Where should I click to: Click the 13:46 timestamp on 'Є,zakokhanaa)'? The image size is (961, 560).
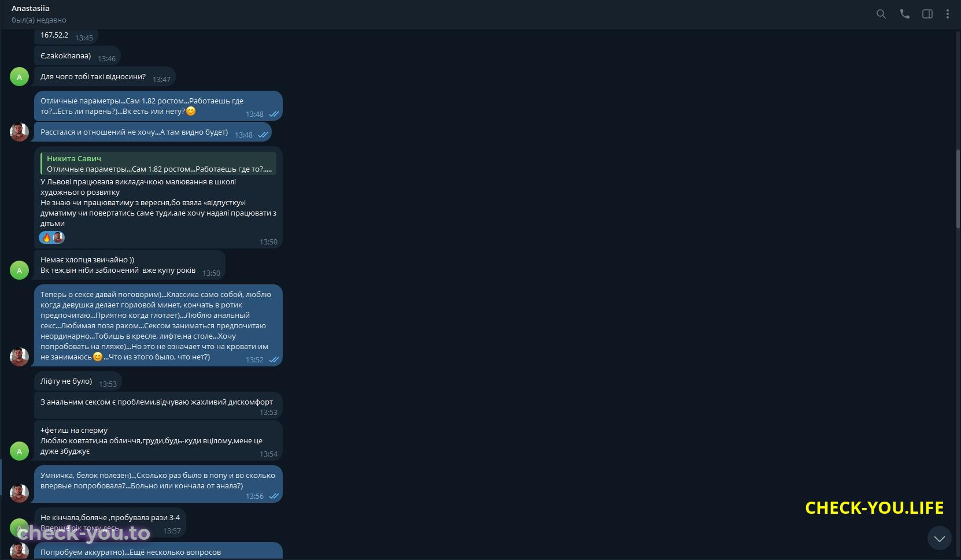106,58
